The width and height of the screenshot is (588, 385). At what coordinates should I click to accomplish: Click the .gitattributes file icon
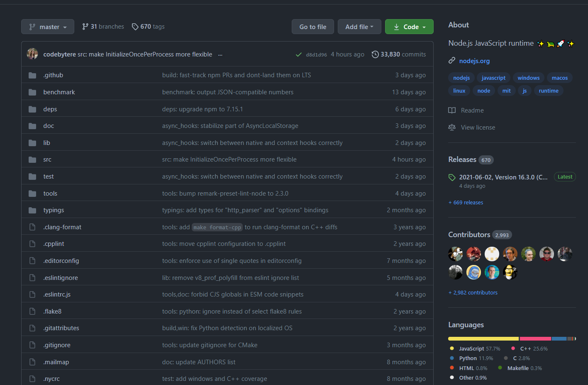coord(32,328)
